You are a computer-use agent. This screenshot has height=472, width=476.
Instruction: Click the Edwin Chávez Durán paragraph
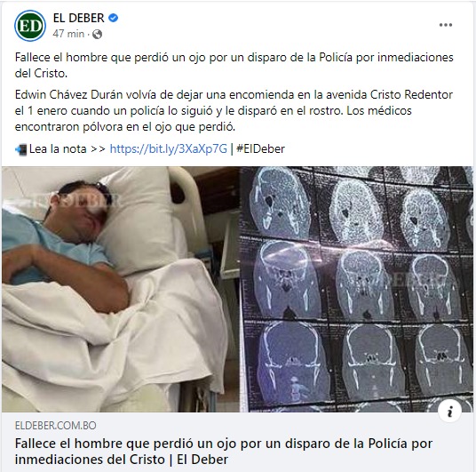234,110
